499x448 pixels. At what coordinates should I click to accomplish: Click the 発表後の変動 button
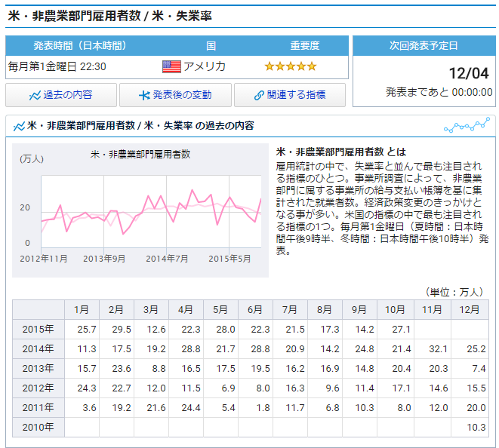(175, 95)
